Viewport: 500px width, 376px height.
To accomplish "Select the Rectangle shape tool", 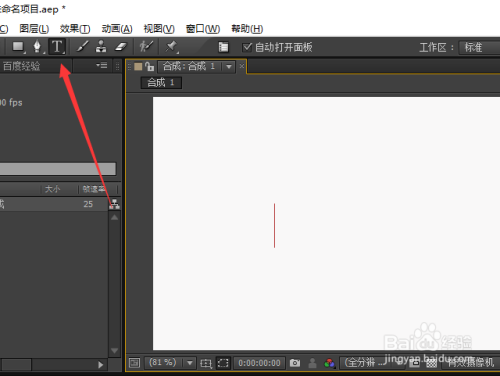I will (18, 47).
